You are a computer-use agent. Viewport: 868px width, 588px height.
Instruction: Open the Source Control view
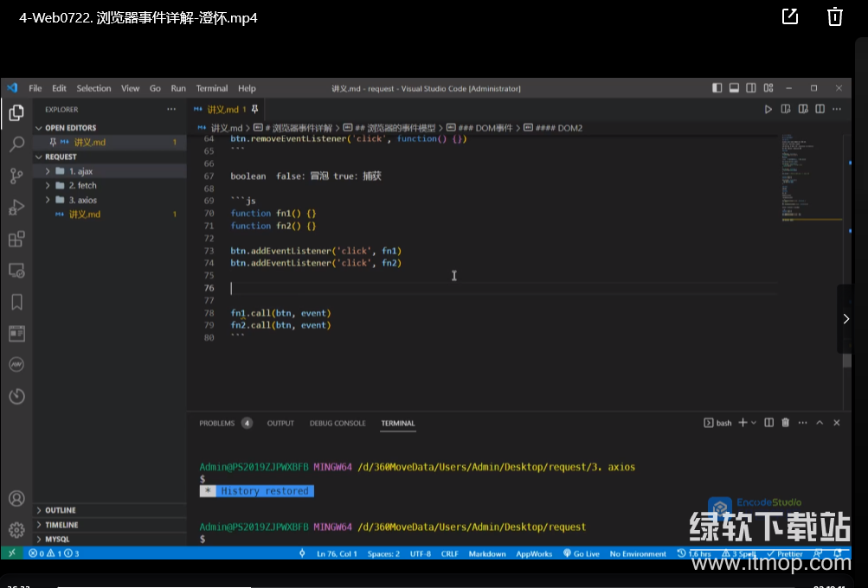(16, 176)
